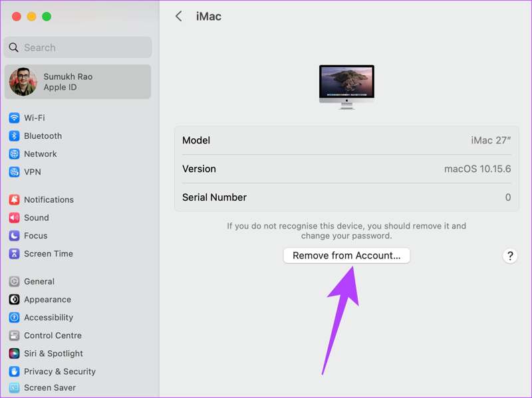Click the General gear icon

coord(14,281)
